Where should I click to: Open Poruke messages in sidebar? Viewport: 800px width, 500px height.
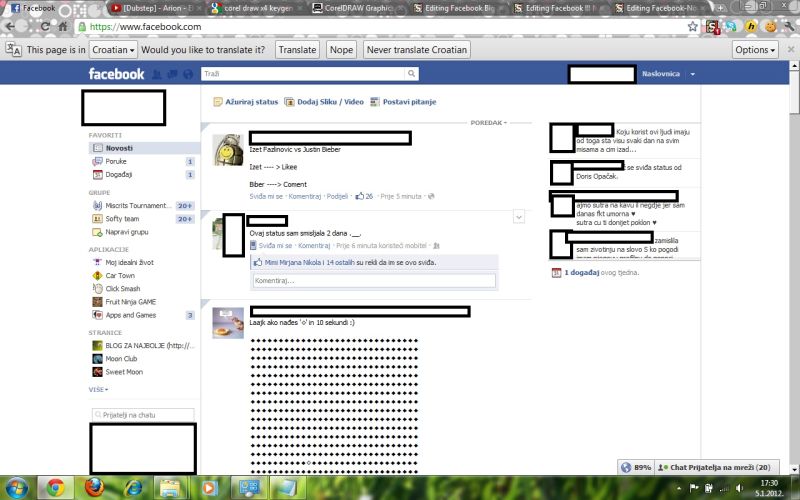click(116, 161)
